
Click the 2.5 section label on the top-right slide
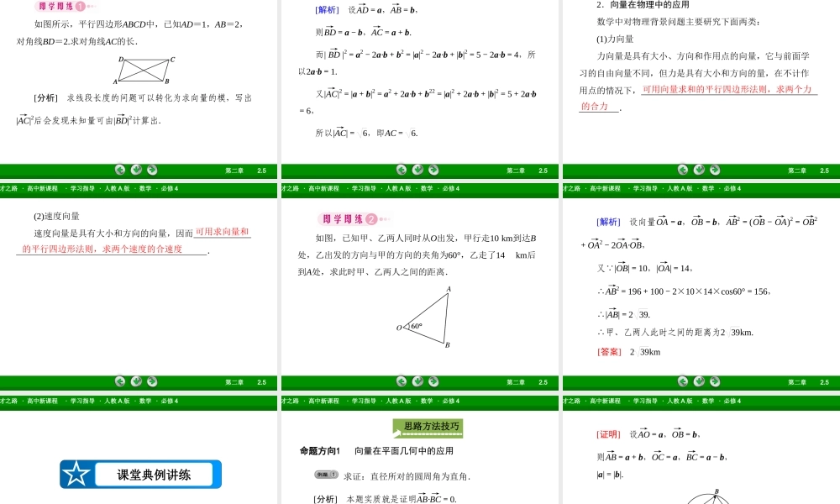pos(824,171)
